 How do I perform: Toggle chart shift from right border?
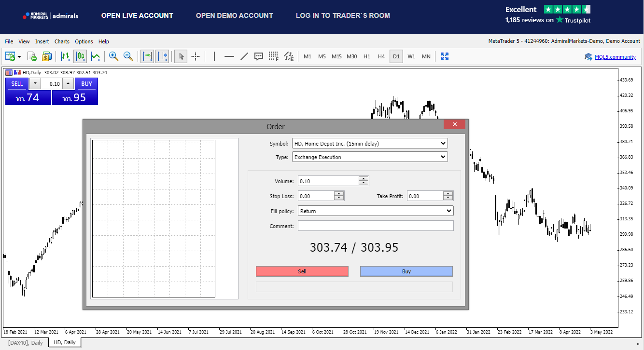162,56
